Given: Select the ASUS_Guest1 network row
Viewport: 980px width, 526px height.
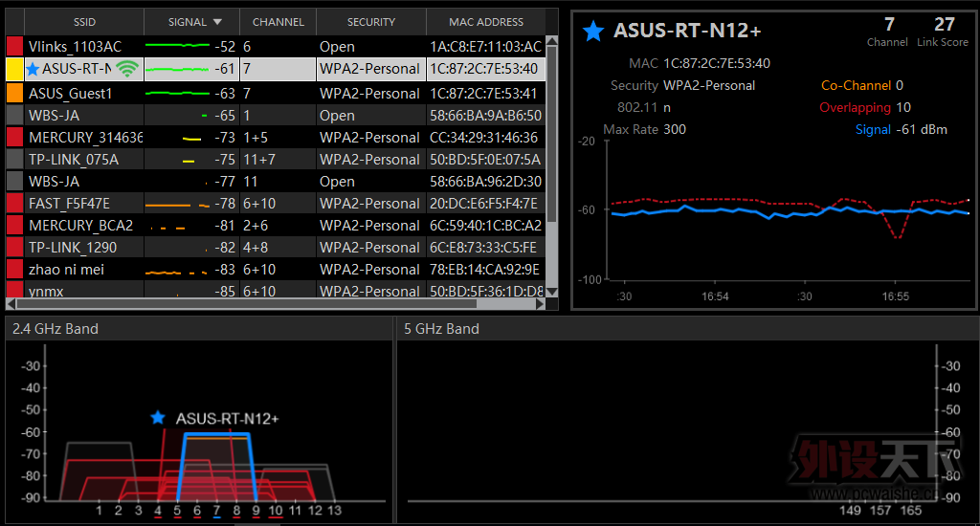Looking at the screenshot, I should pyautogui.click(x=276, y=93).
